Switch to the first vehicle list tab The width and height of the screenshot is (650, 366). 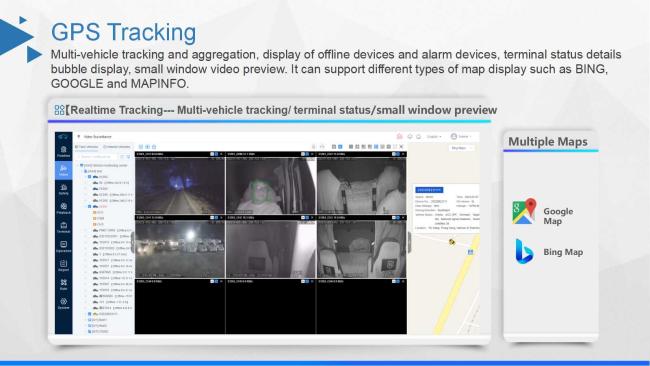[87, 147]
